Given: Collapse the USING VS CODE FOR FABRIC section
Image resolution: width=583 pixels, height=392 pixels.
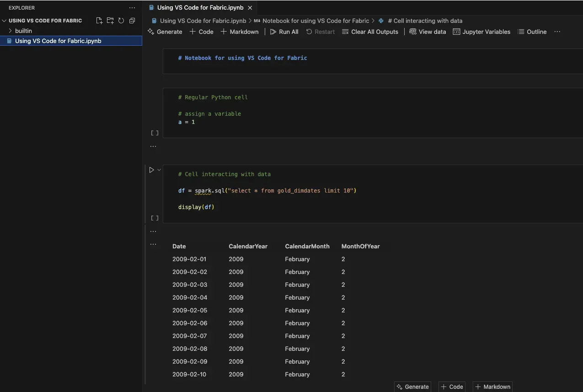Looking at the screenshot, I should tap(45, 21).
